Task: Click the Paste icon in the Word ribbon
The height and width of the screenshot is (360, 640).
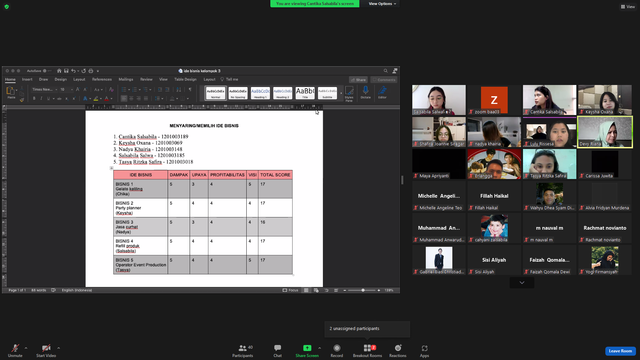Action: pyautogui.click(x=11, y=92)
